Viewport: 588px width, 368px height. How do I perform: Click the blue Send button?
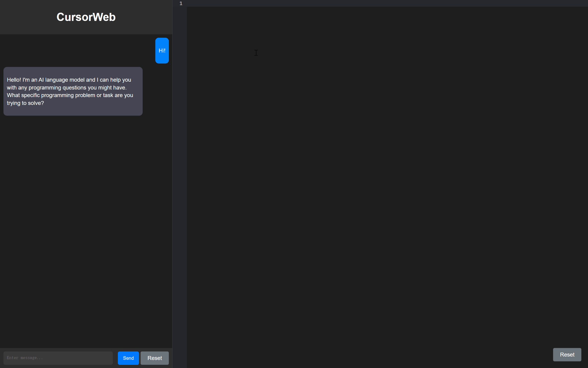(x=128, y=358)
